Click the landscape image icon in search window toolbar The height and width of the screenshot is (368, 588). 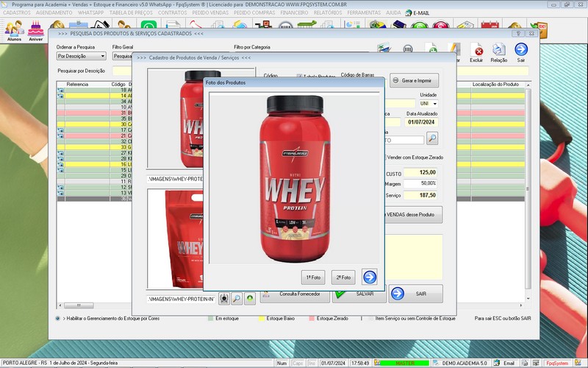pos(384,48)
